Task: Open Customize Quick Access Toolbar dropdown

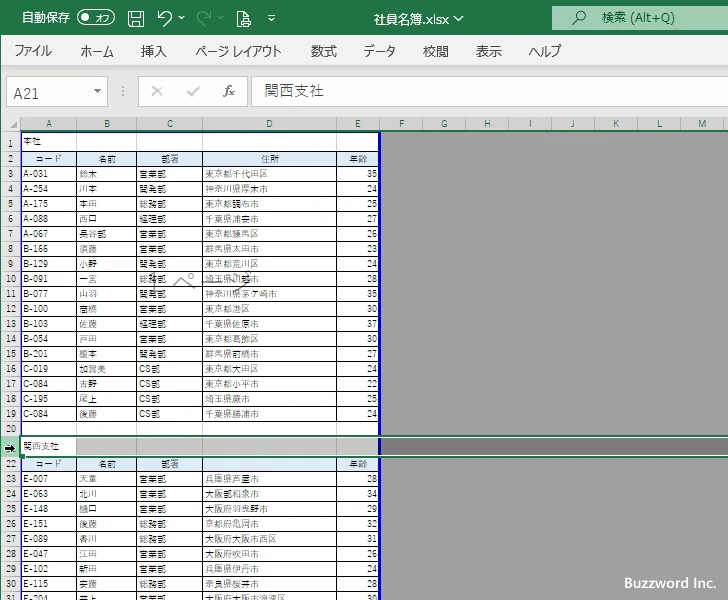Action: pyautogui.click(x=272, y=18)
